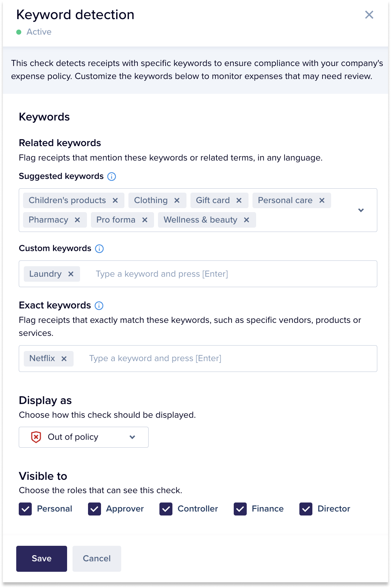Show info about Suggested keywords

[x=112, y=176]
